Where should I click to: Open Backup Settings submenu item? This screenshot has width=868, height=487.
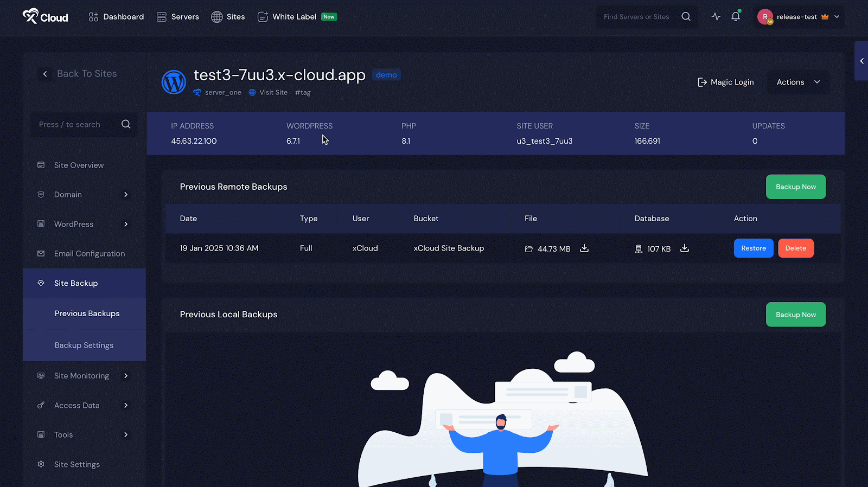pyautogui.click(x=84, y=345)
